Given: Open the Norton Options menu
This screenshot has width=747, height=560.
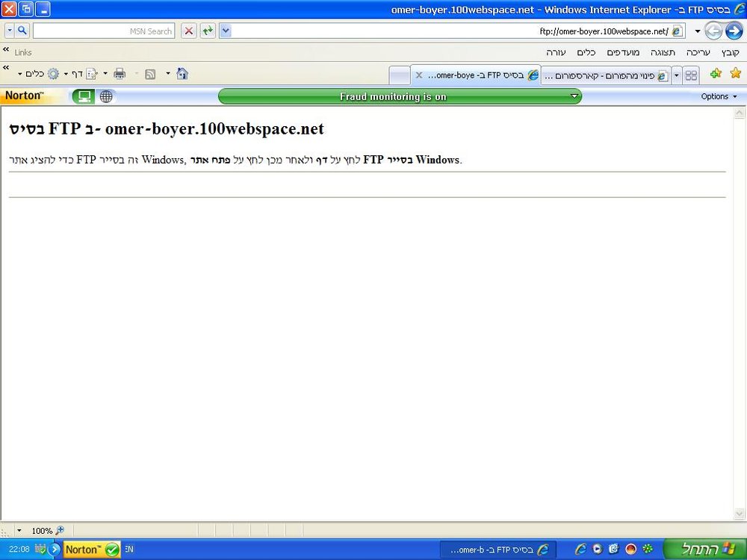Looking at the screenshot, I should (x=719, y=96).
